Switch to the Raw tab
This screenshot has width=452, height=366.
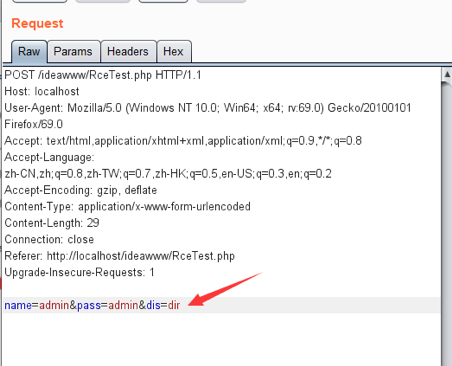point(29,51)
